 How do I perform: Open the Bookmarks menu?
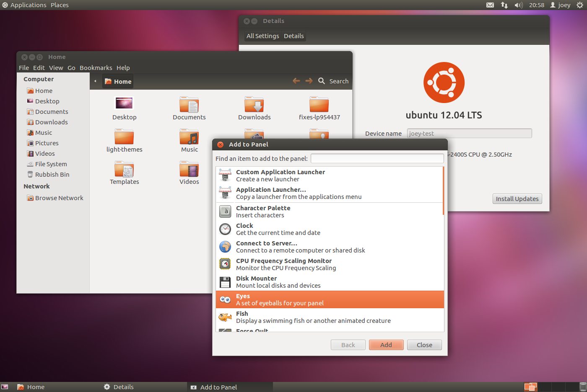click(96, 68)
